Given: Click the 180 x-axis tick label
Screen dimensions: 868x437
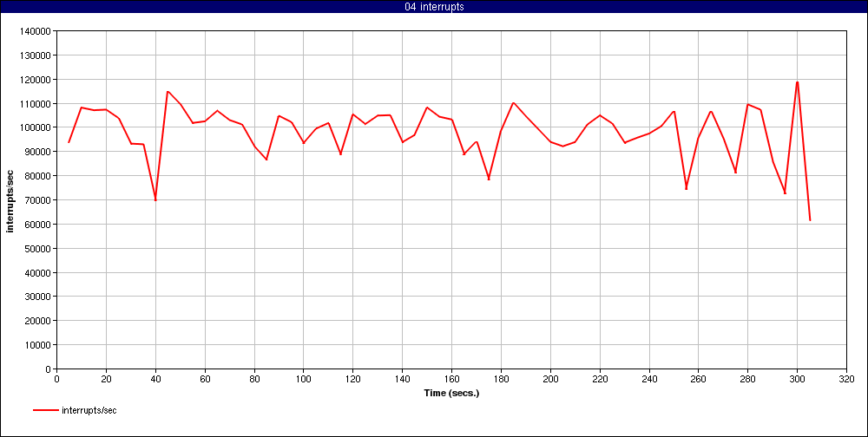Looking at the screenshot, I should pos(501,380).
